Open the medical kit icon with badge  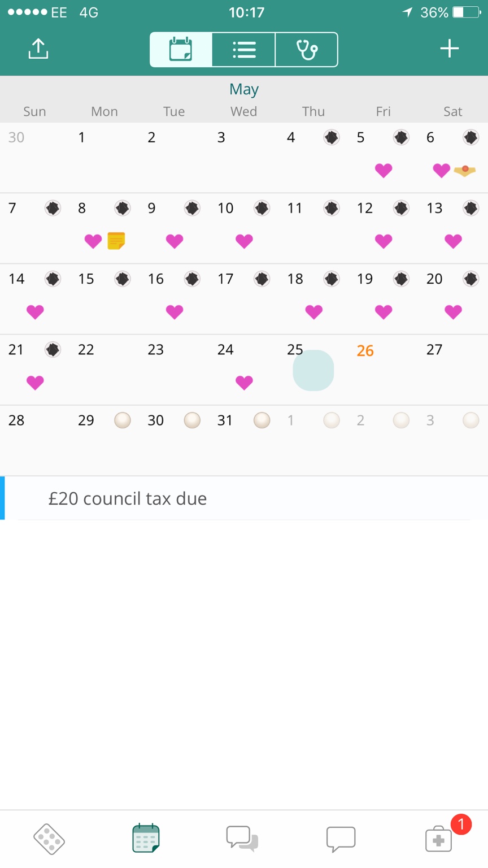[x=439, y=839]
